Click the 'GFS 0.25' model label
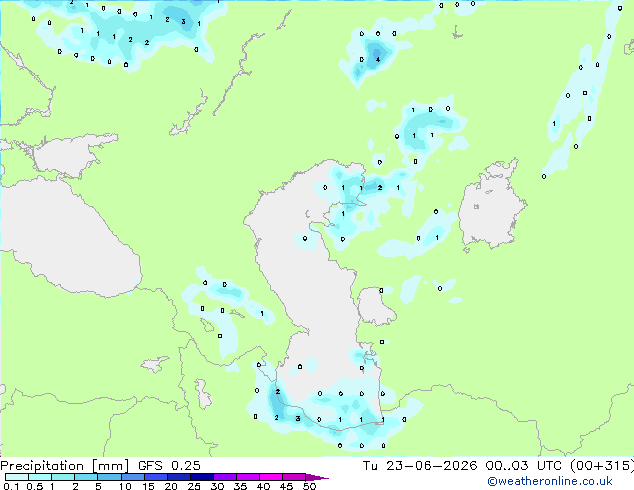Screen dimensions: 634x490 click(x=169, y=466)
